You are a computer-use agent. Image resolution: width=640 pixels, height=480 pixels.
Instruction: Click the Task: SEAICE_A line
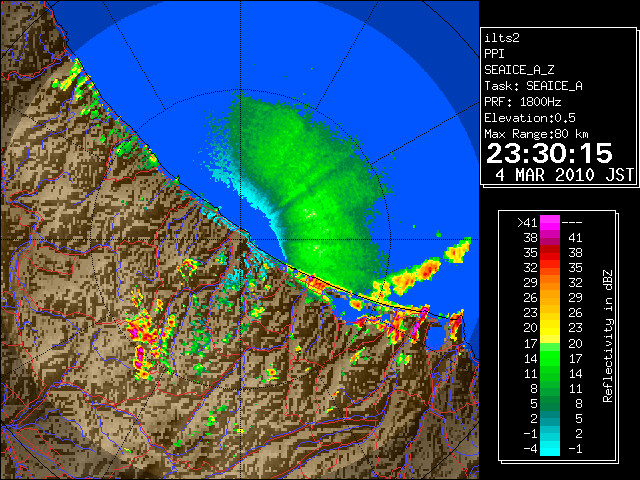533,86
